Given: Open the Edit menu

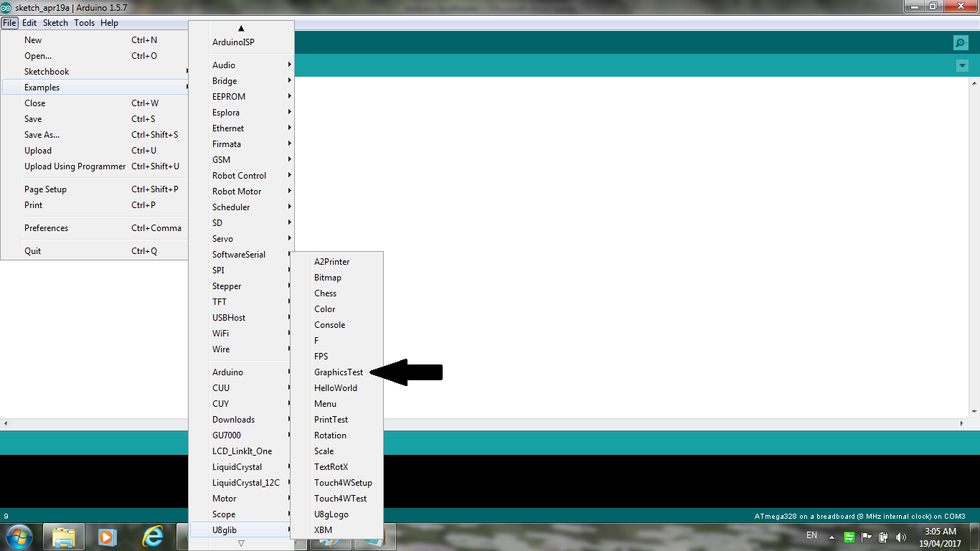Looking at the screenshot, I should 29,23.
